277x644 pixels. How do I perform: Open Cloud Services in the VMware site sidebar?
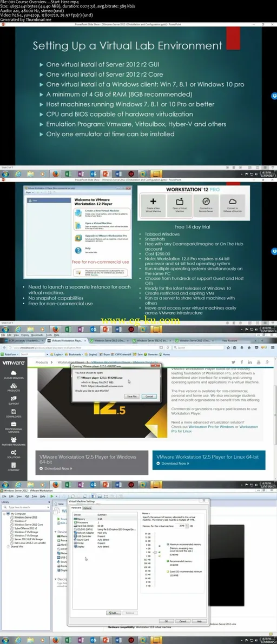tap(14, 374)
